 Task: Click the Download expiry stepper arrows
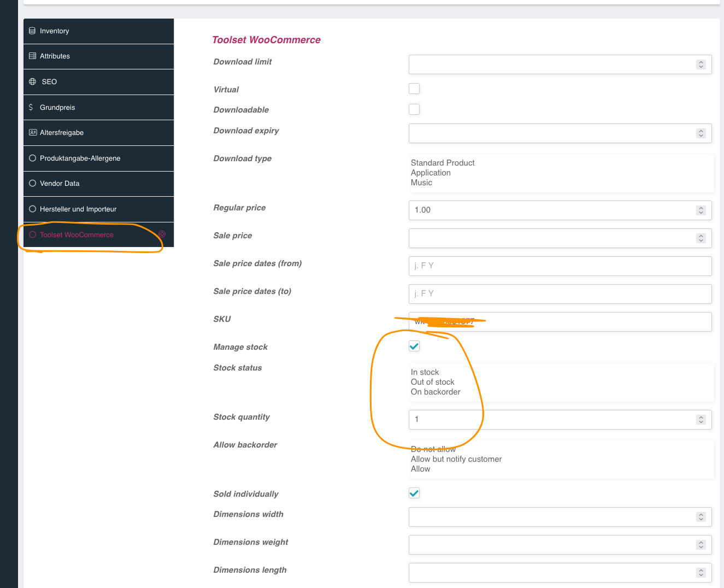(701, 133)
